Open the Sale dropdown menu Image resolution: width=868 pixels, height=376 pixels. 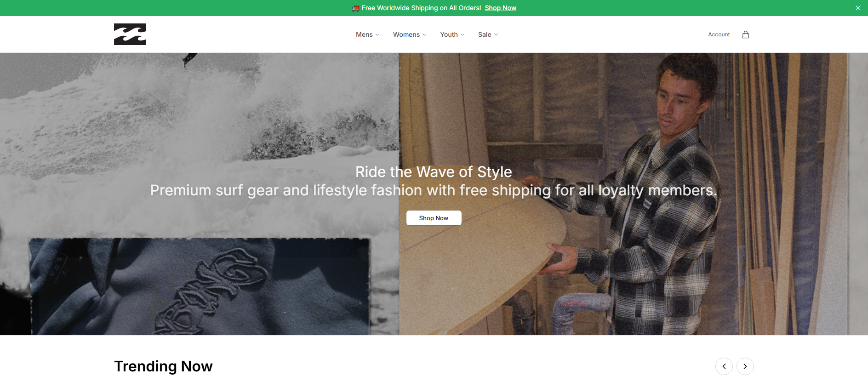pos(488,34)
